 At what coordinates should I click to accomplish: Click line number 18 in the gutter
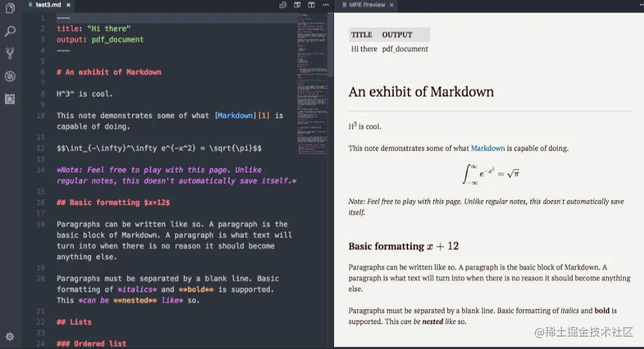(40, 224)
